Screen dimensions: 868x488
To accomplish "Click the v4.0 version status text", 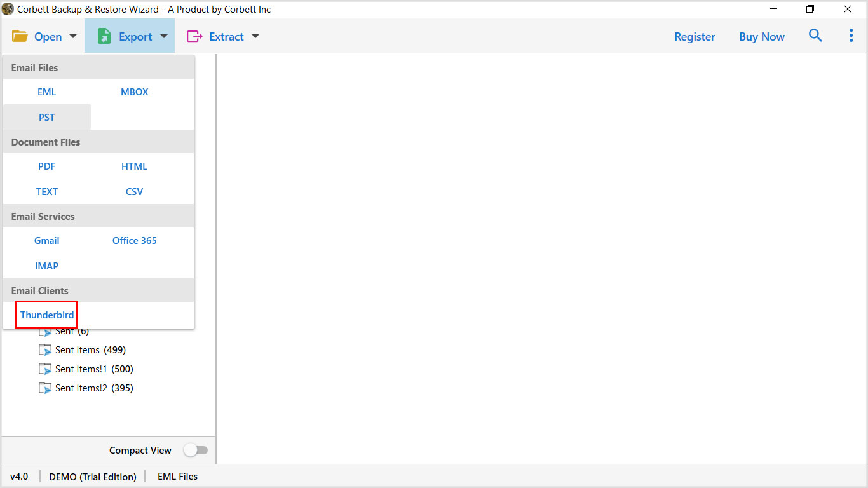I will pos(19,477).
